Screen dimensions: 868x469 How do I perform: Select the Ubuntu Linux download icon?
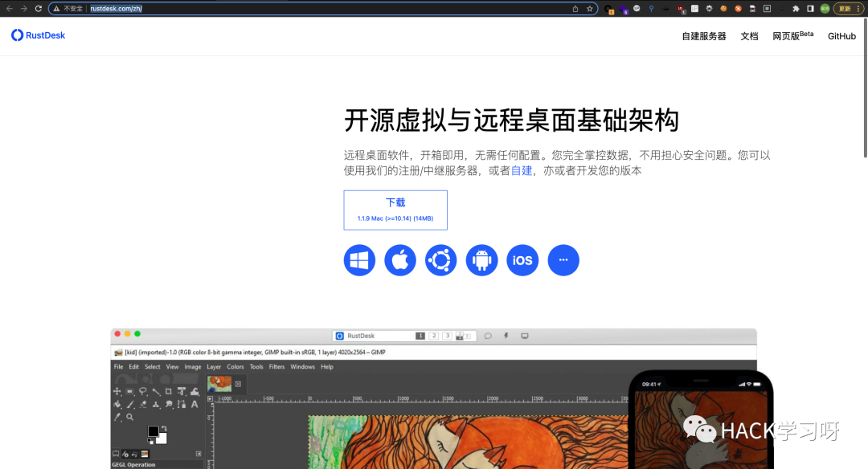pos(441,260)
